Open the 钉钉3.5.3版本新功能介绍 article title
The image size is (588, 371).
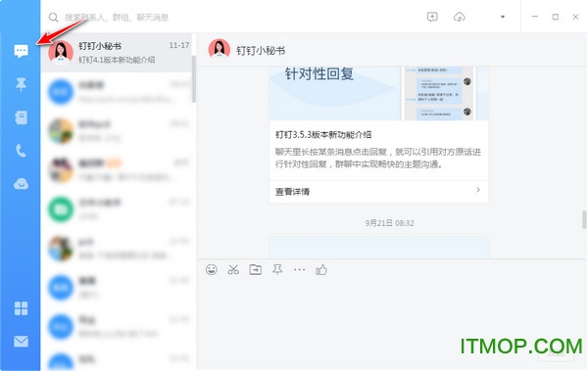(323, 134)
